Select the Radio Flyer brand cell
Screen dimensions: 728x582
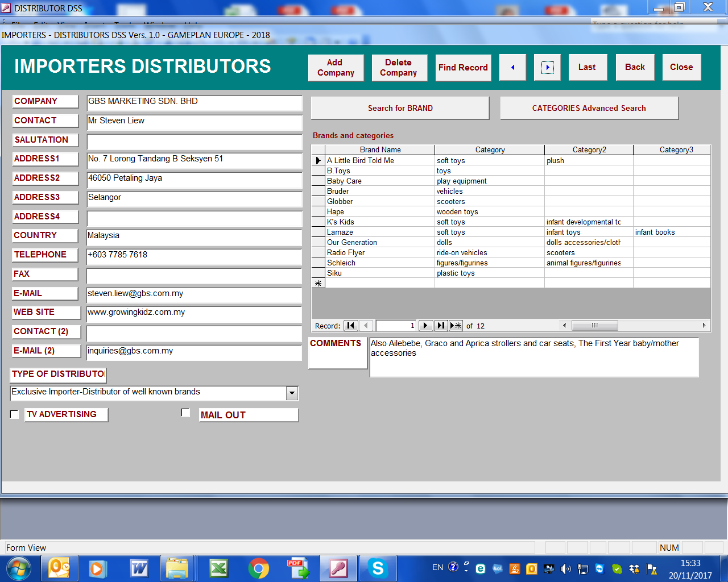(x=380, y=252)
